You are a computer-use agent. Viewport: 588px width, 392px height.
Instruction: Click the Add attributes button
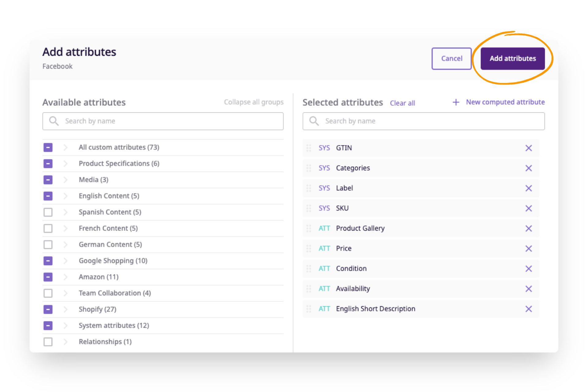click(x=513, y=58)
